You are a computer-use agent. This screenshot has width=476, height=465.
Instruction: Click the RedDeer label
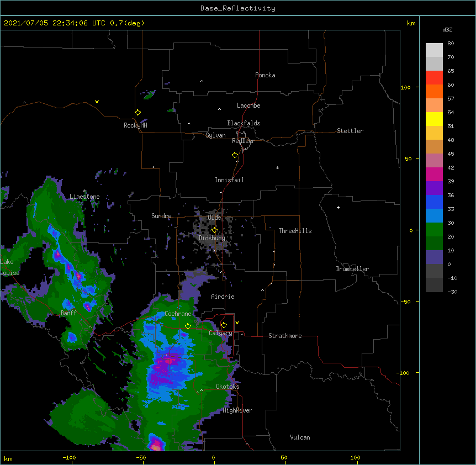pos(243,141)
